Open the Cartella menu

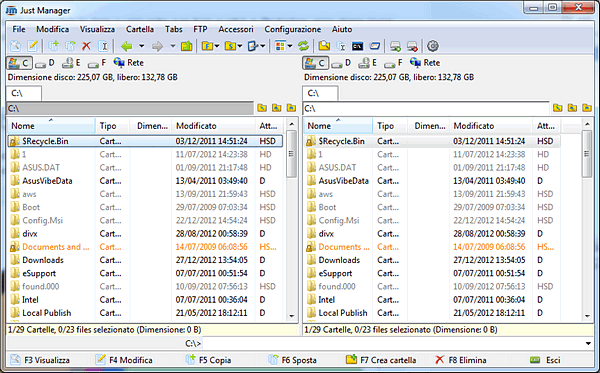tap(140, 29)
